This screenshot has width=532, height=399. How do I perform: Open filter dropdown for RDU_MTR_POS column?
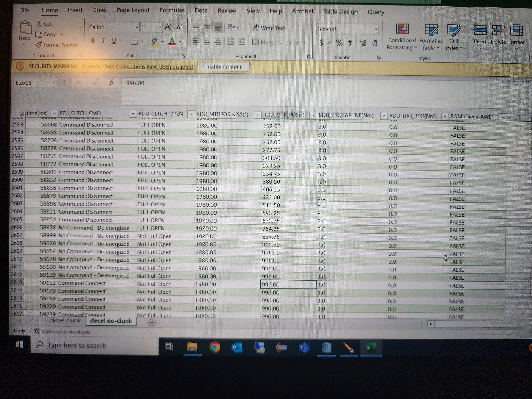click(313, 115)
